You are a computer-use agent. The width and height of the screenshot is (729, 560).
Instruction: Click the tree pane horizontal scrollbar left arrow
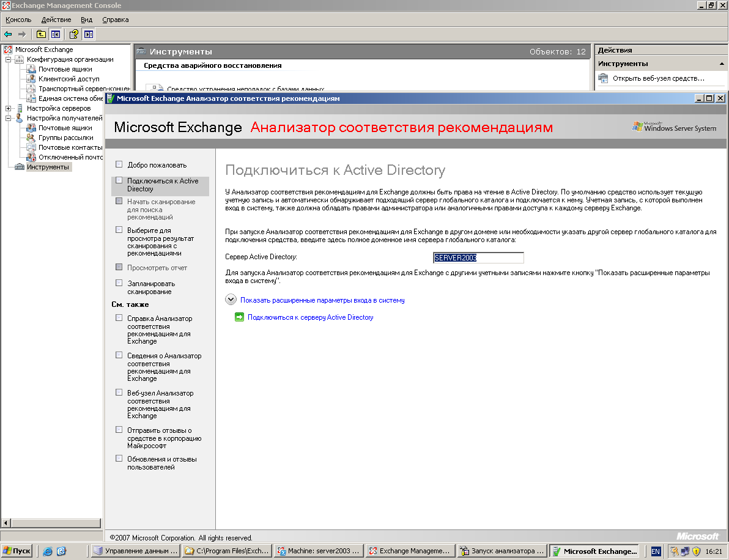pos(6,523)
